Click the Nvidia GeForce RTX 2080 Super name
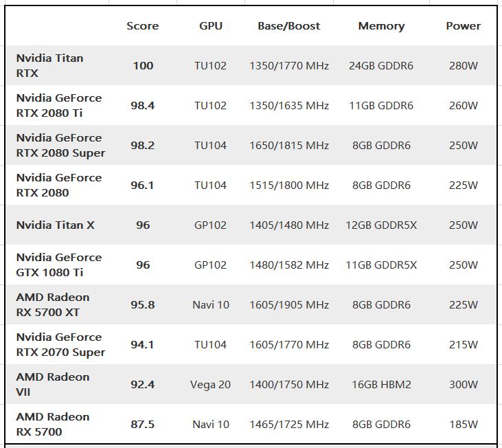 click(x=60, y=145)
